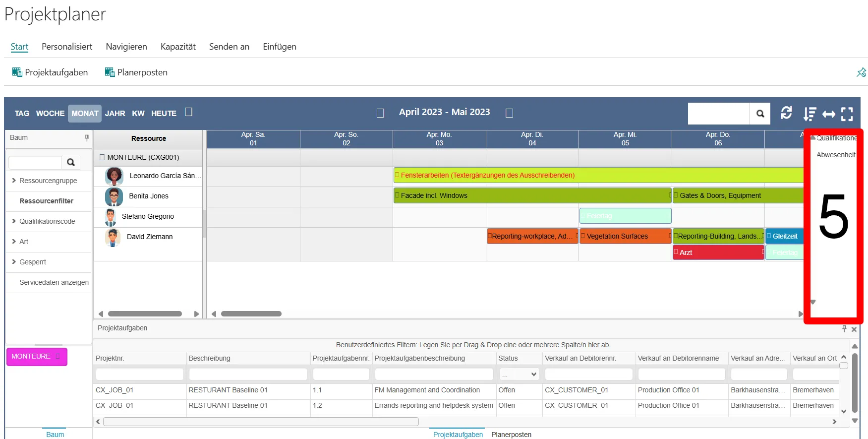Image resolution: width=868 pixels, height=439 pixels.
Task: Click the Gantt horizontal scrollbar thumb
Action: (x=251, y=314)
